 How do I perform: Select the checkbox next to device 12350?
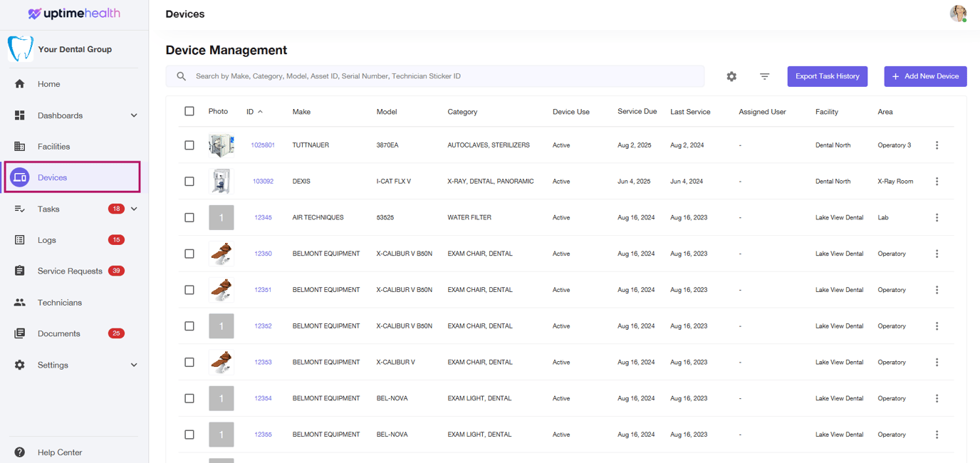point(189,253)
